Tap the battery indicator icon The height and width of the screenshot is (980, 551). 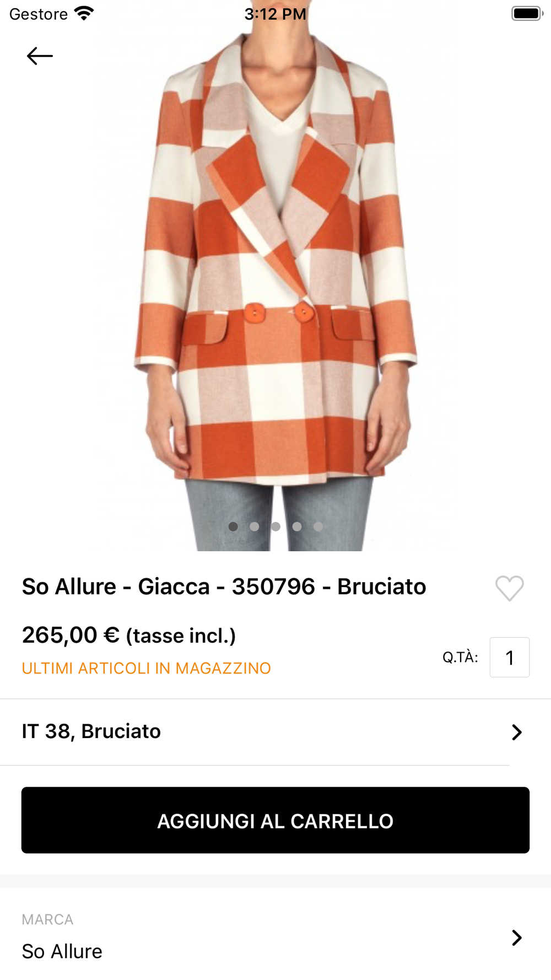pyautogui.click(x=527, y=13)
